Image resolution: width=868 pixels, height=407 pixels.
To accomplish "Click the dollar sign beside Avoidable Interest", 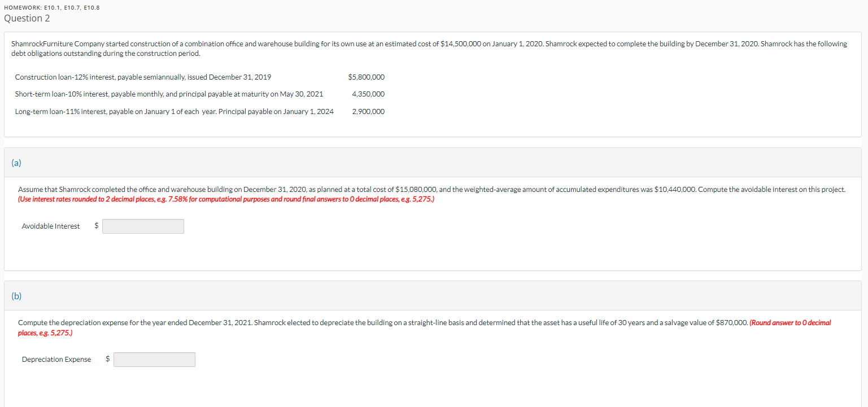I will (x=96, y=226).
